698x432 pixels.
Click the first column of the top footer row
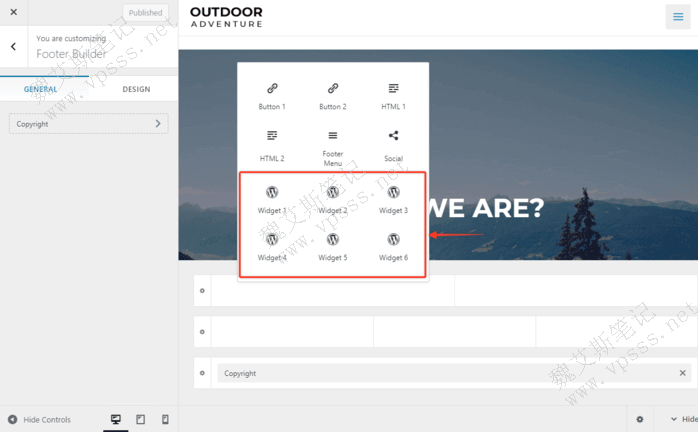tap(333, 290)
